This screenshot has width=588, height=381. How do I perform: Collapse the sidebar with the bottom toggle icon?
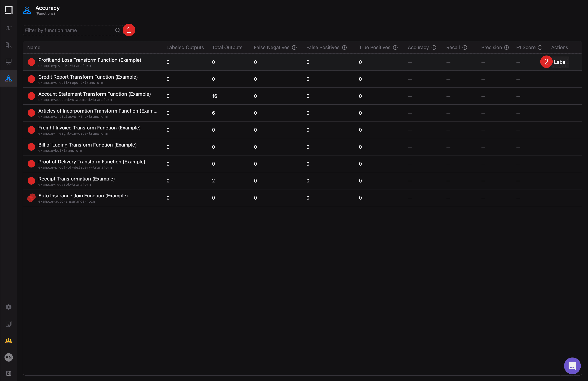coord(9,373)
